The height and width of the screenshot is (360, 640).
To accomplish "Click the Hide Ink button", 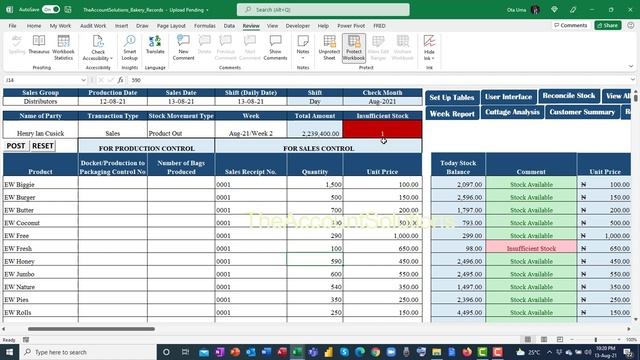I will tap(429, 48).
